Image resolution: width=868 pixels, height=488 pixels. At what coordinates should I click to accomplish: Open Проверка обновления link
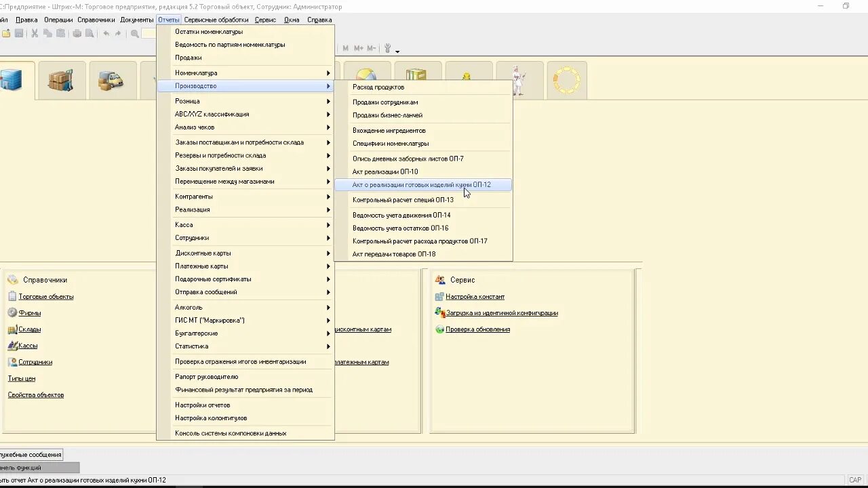point(477,329)
